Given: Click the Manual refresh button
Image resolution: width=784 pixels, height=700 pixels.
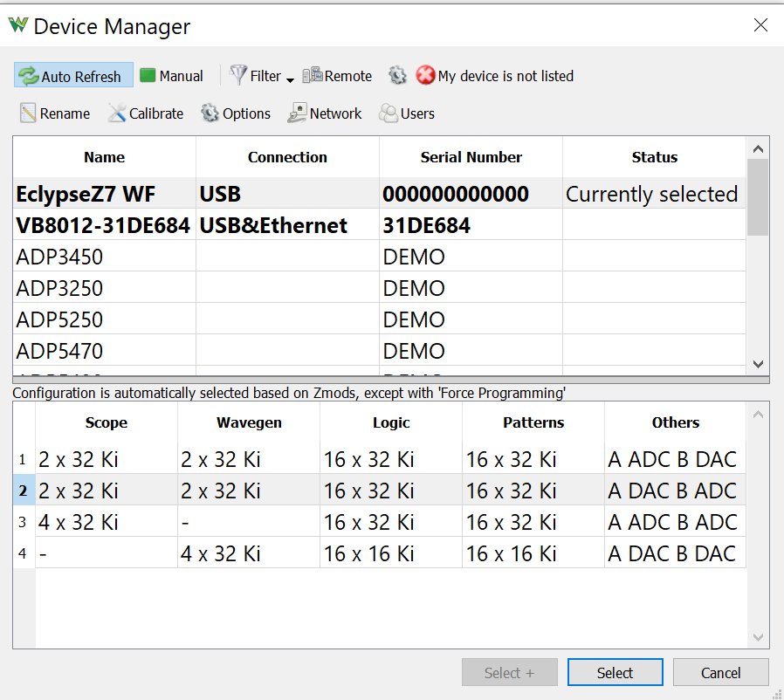Looking at the screenshot, I should [x=171, y=76].
